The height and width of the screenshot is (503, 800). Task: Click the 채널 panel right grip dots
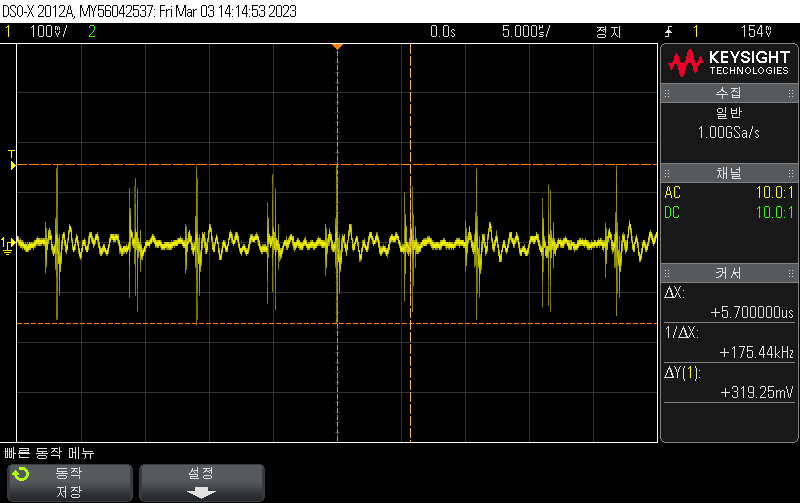click(x=791, y=173)
